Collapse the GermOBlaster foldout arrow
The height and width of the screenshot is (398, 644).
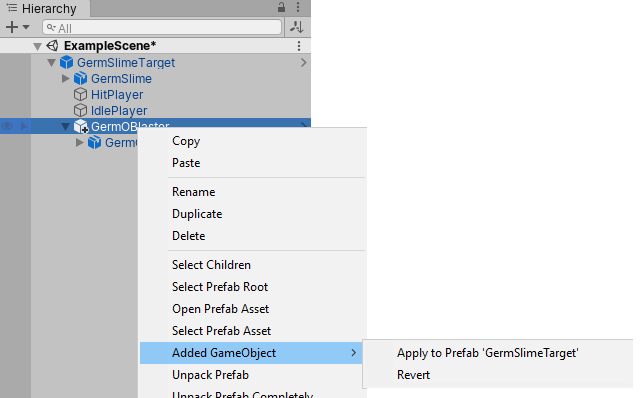(x=65, y=127)
